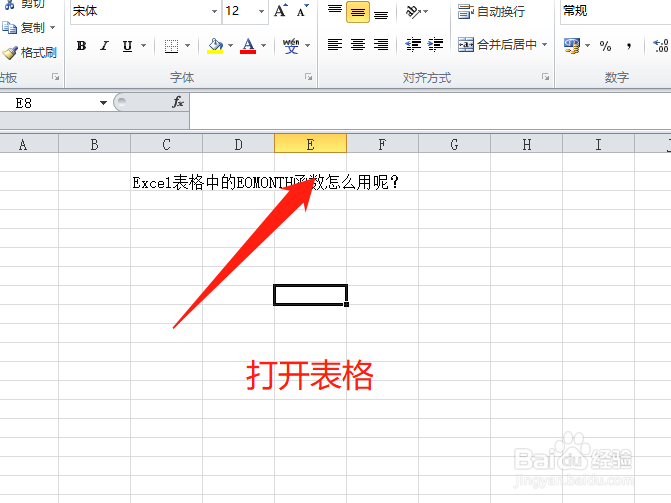
Task: Align text right
Action: coord(381,45)
